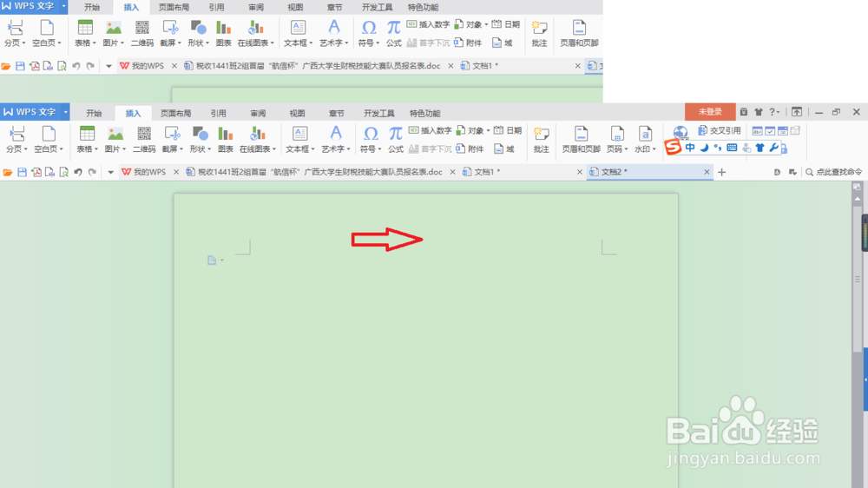Click the Sogou S logo

(673, 147)
